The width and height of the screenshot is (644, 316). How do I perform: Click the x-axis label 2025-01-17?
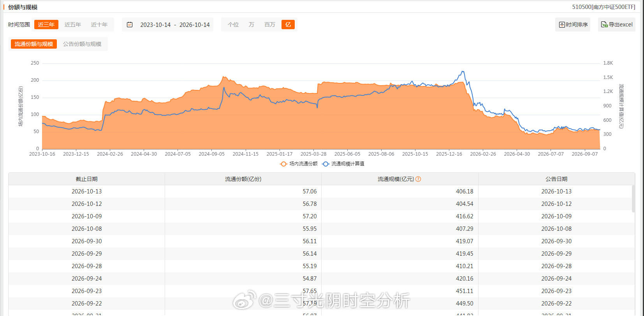pyautogui.click(x=279, y=154)
